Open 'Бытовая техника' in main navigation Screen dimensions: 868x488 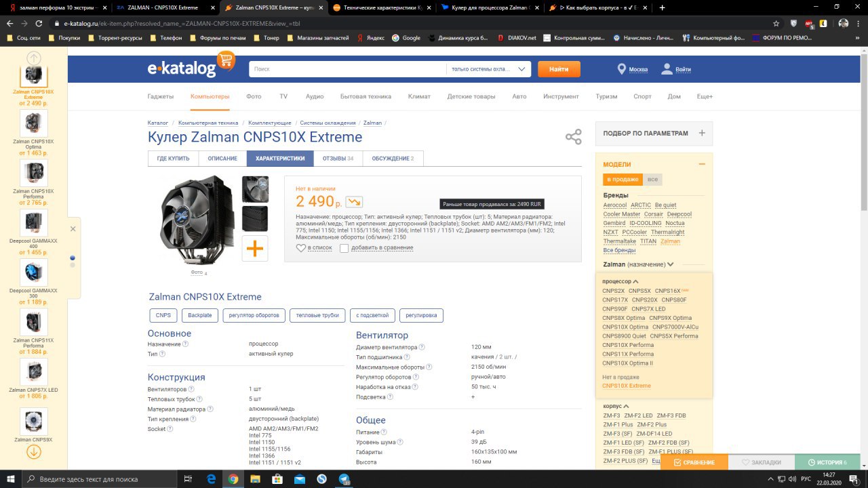click(x=366, y=96)
